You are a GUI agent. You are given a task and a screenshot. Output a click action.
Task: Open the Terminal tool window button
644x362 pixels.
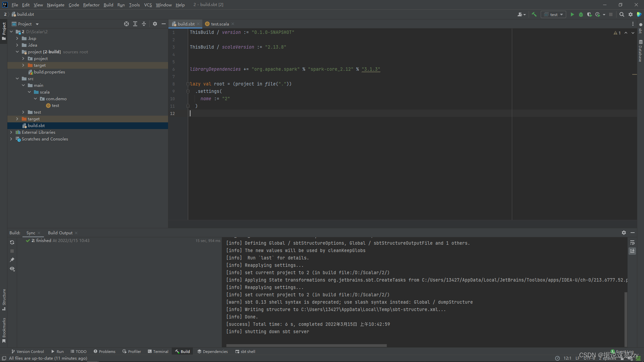(158, 352)
